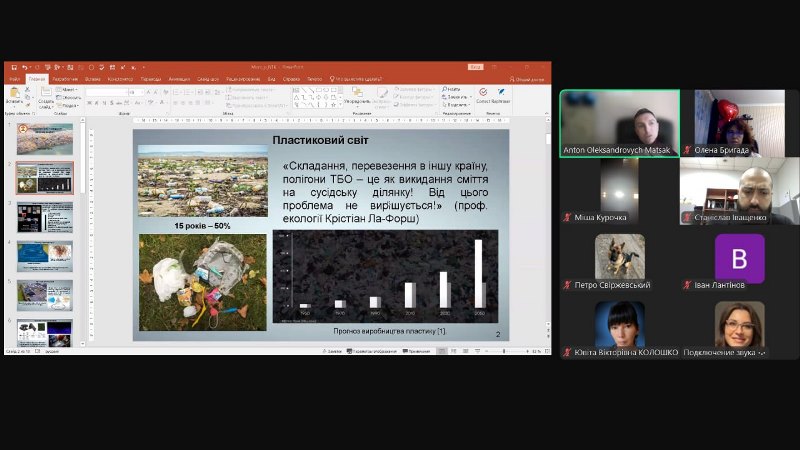Click the Paste (Вставить) clipboard icon
Viewport: 800px width, 450px height.
point(13,93)
